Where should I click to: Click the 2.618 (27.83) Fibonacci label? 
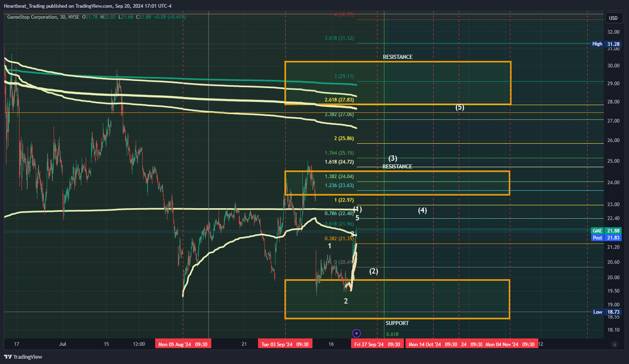point(339,100)
